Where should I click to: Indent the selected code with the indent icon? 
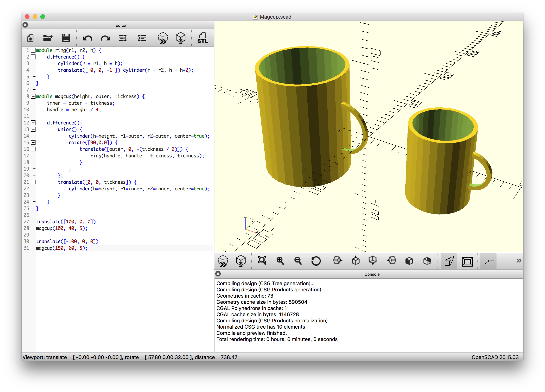(141, 38)
